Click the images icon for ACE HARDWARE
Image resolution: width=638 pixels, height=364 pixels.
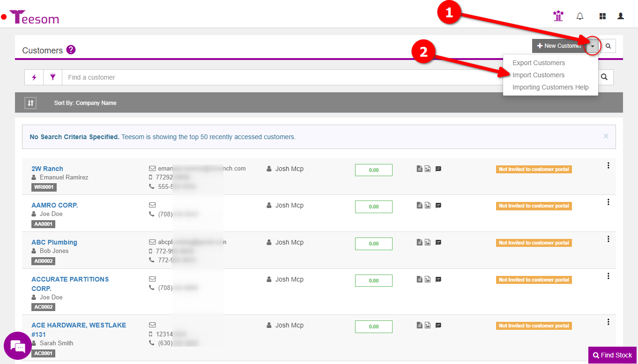[428, 325]
